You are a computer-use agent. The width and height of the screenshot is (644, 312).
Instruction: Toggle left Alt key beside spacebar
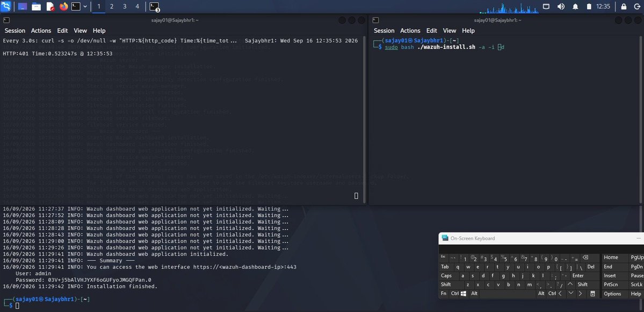(474, 294)
